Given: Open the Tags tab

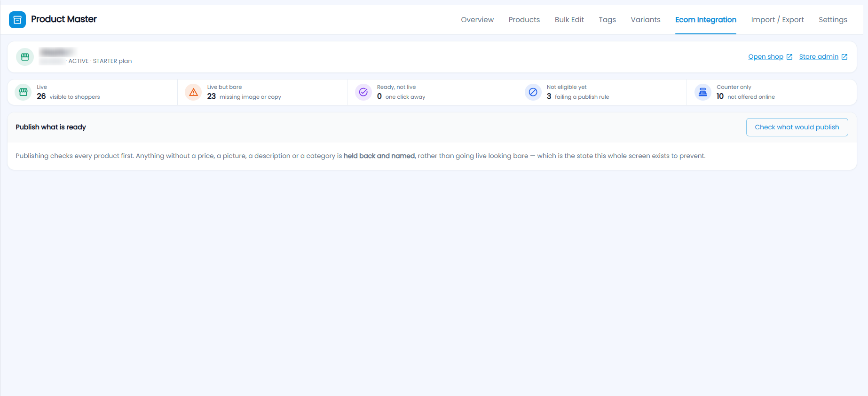Looking at the screenshot, I should (608, 20).
